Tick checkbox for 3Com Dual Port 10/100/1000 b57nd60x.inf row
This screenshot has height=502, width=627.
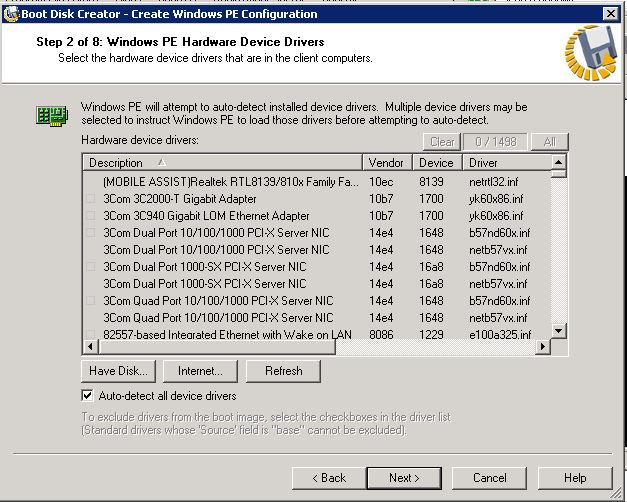91,233
